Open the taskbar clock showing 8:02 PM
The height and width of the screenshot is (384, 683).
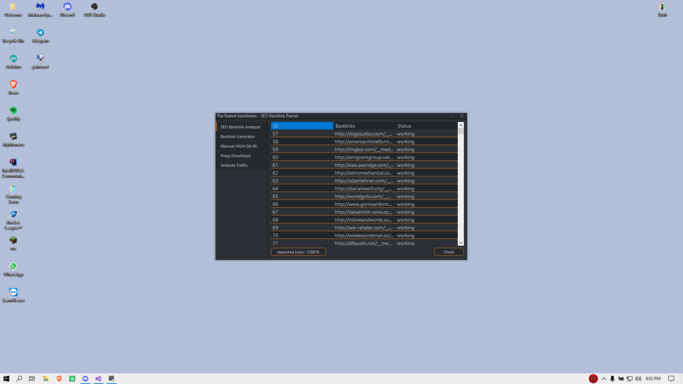653,379
